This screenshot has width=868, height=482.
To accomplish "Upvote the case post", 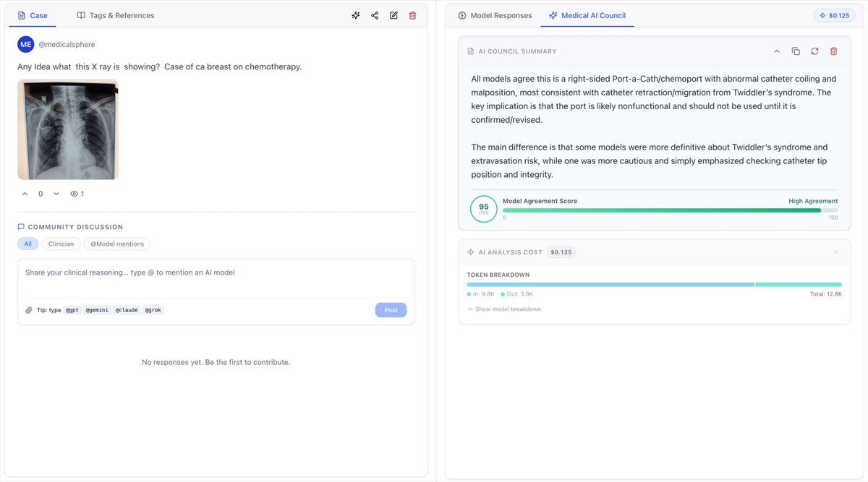I will pyautogui.click(x=25, y=194).
